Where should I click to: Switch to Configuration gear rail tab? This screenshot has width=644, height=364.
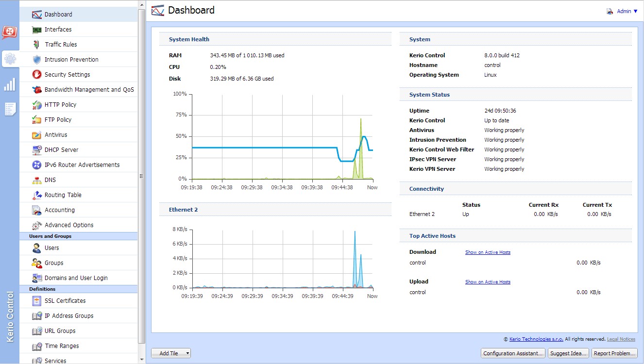(x=10, y=59)
